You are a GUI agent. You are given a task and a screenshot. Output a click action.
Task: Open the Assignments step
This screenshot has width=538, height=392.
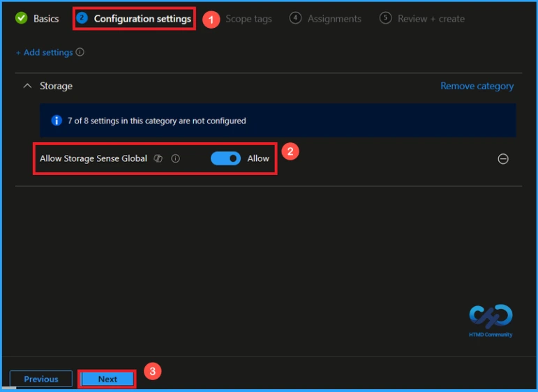334,19
